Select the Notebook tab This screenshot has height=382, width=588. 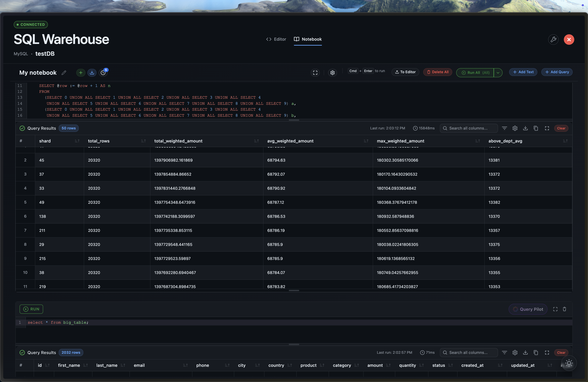tap(308, 39)
